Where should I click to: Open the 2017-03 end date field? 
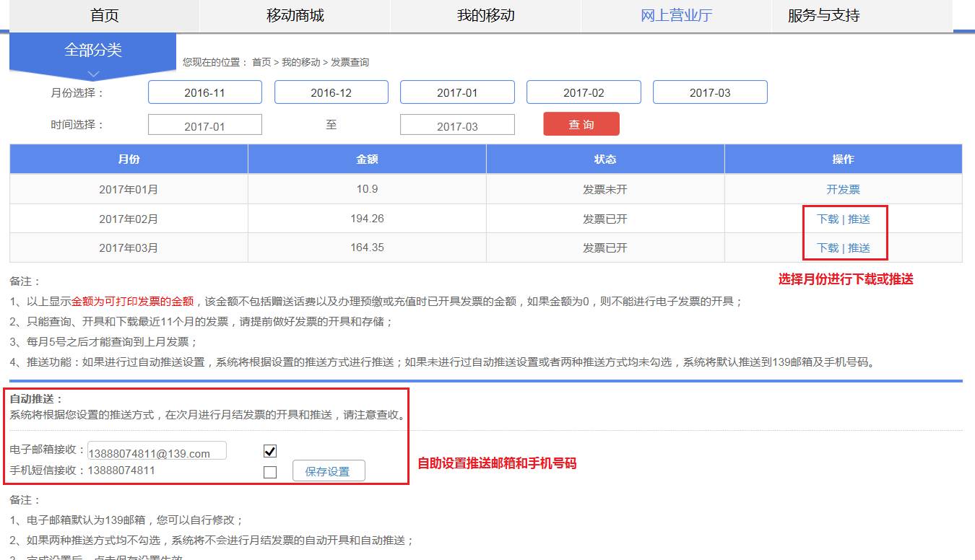click(x=456, y=125)
